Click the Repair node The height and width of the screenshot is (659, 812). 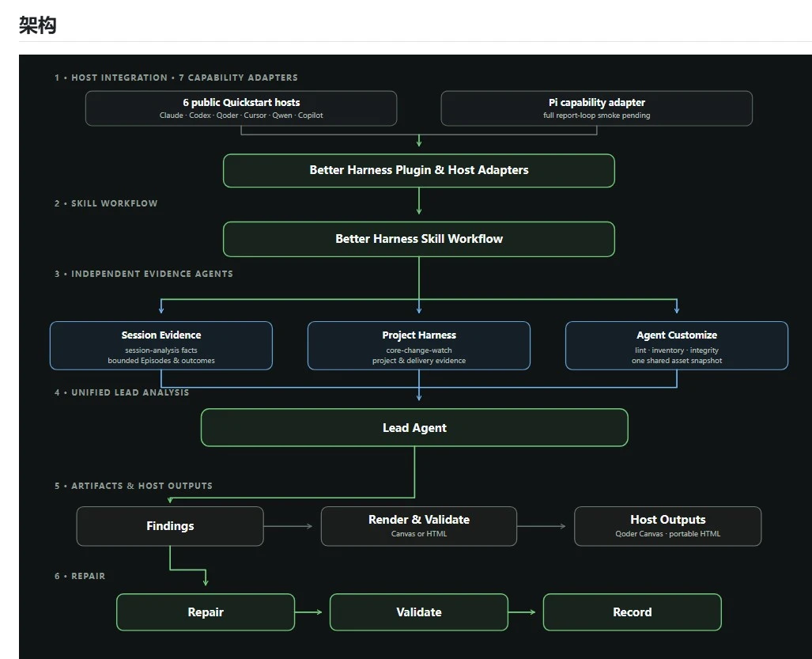(x=206, y=612)
